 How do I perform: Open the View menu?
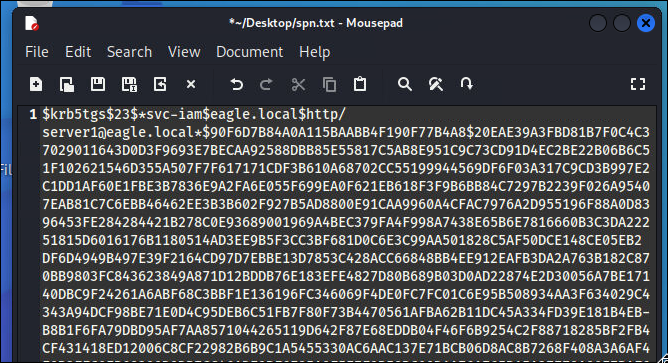[184, 52]
